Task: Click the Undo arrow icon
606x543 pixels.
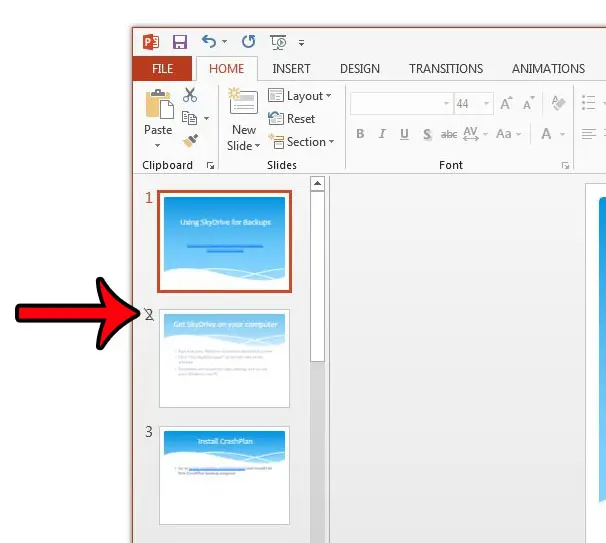Action: (209, 42)
